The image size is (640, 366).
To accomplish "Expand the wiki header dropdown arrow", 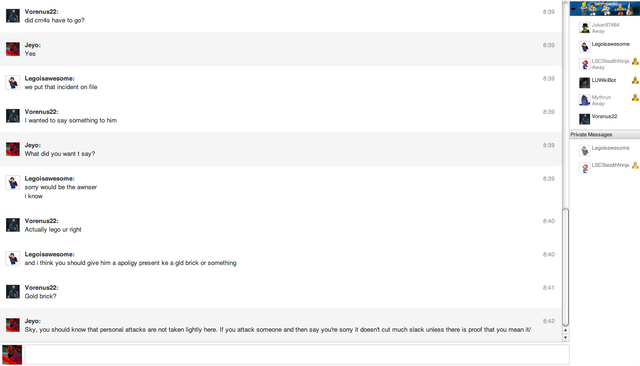I will tap(573, 9).
